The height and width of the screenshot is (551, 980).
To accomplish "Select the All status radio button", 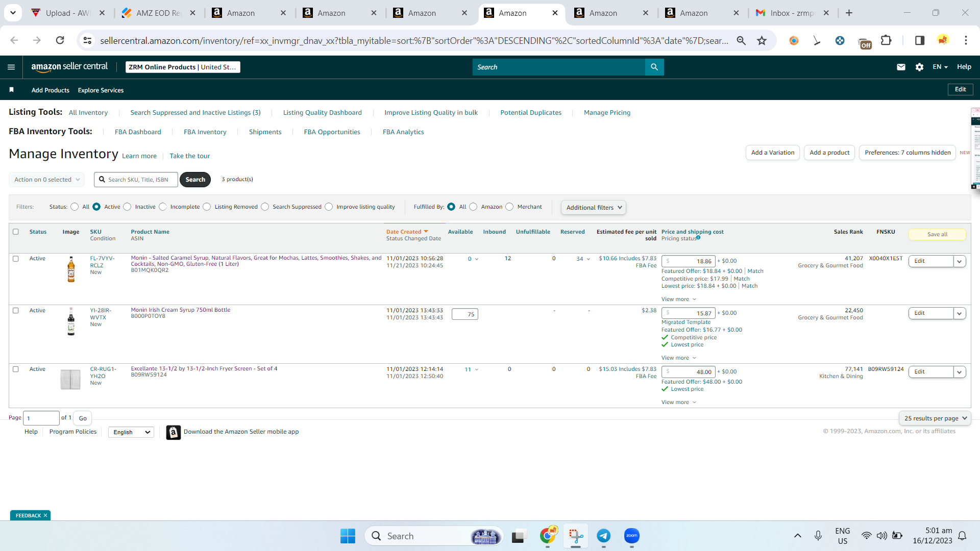I will (x=75, y=207).
